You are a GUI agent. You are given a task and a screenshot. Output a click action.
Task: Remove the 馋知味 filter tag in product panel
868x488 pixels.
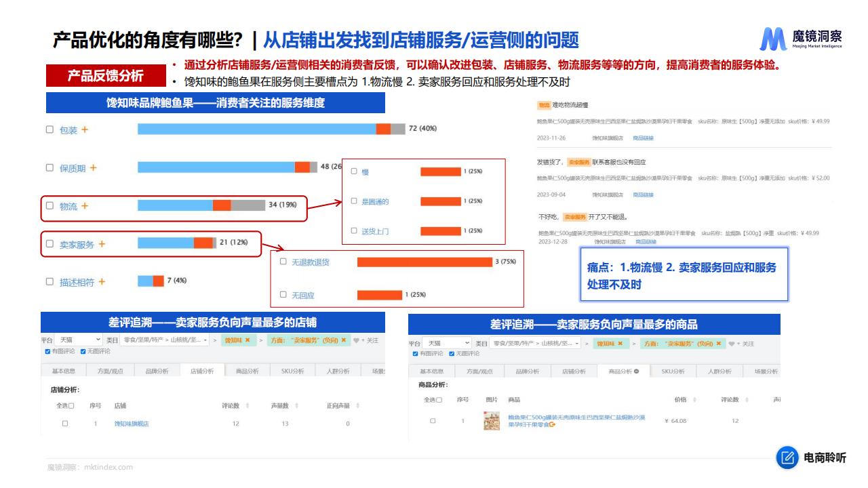[x=619, y=344]
